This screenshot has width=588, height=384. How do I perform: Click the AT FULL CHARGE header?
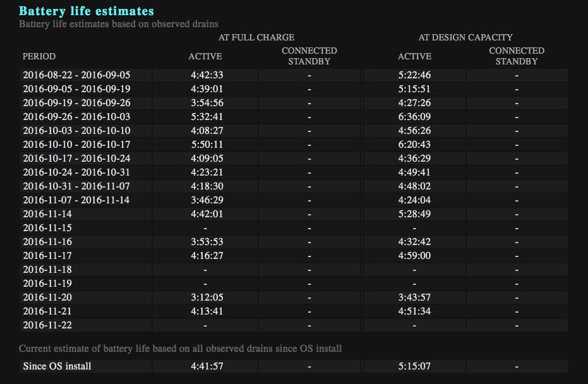point(256,37)
